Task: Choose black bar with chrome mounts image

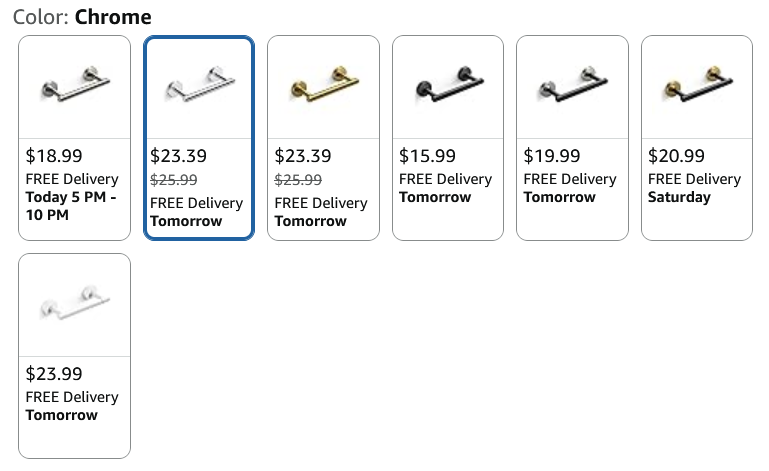Action: 573,84
